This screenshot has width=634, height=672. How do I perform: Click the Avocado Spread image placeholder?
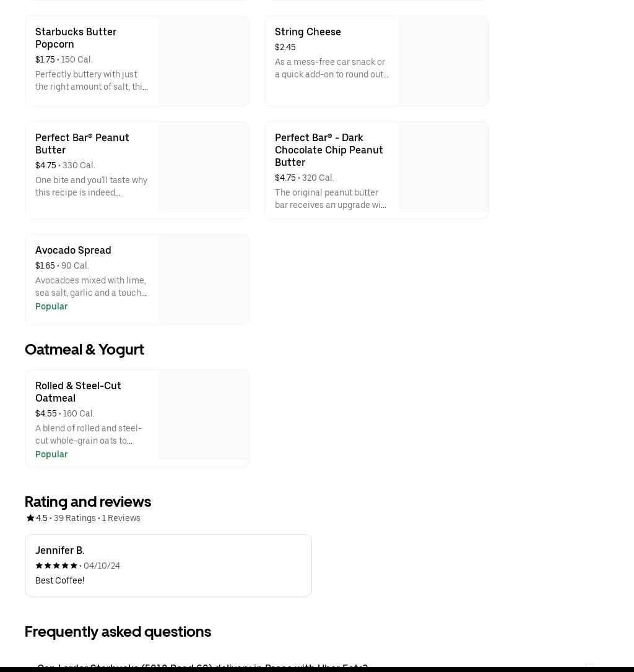[x=204, y=279]
